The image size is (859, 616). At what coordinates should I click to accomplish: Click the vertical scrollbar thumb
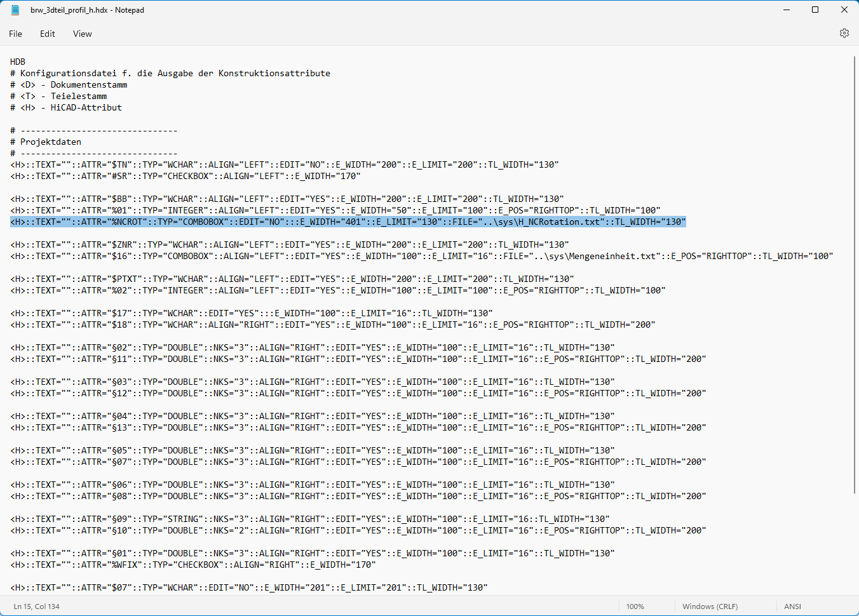pos(855,273)
